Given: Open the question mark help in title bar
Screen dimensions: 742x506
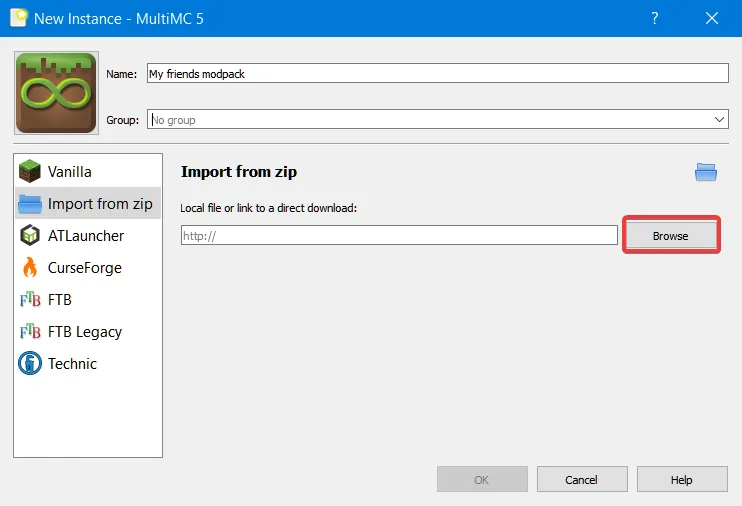Looking at the screenshot, I should [654, 18].
